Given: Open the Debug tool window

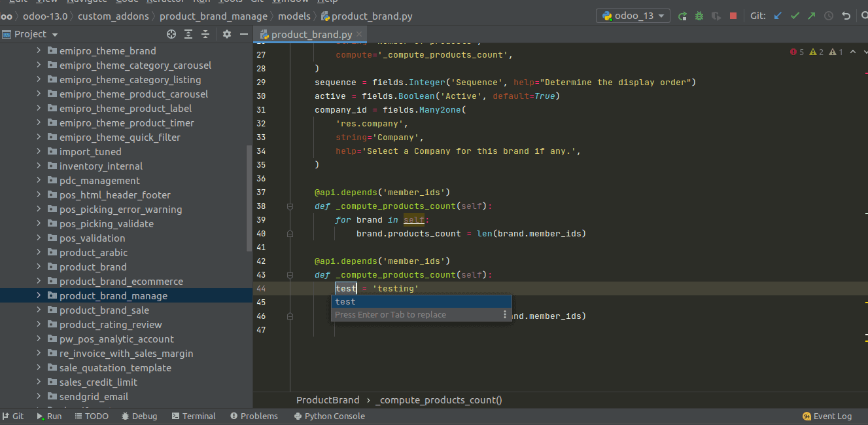Looking at the screenshot, I should 139,416.
